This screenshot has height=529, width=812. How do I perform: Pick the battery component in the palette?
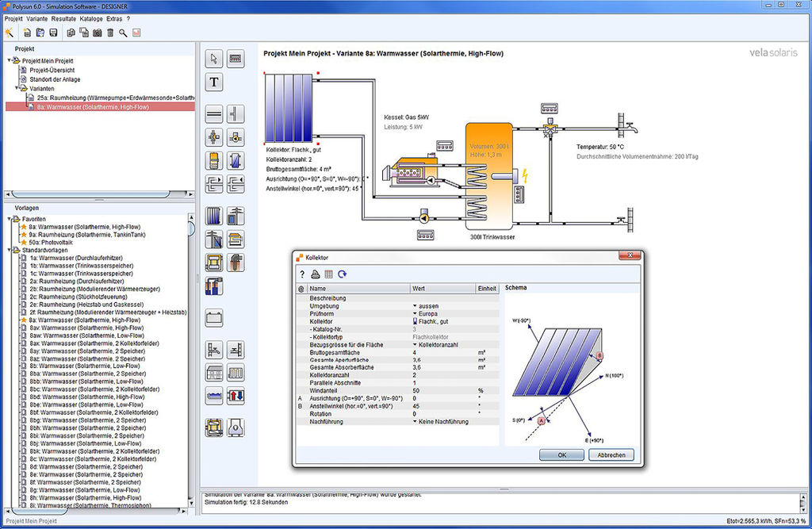[x=214, y=317]
